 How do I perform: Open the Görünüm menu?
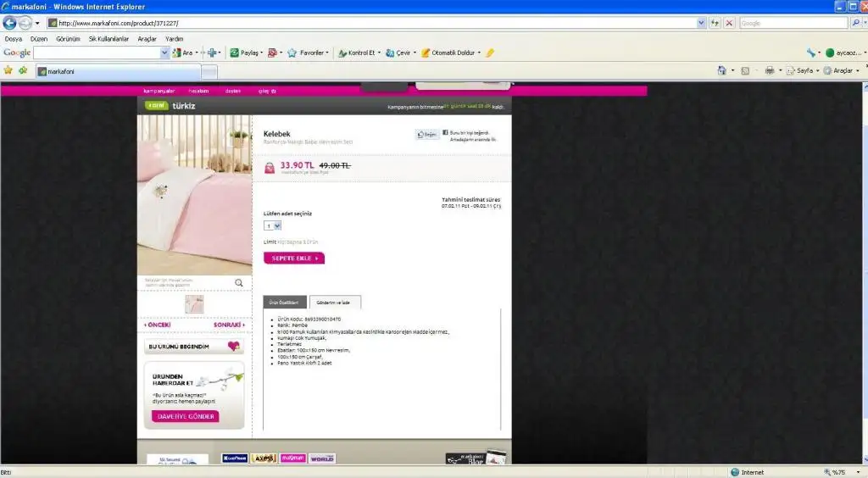pyautogui.click(x=68, y=39)
